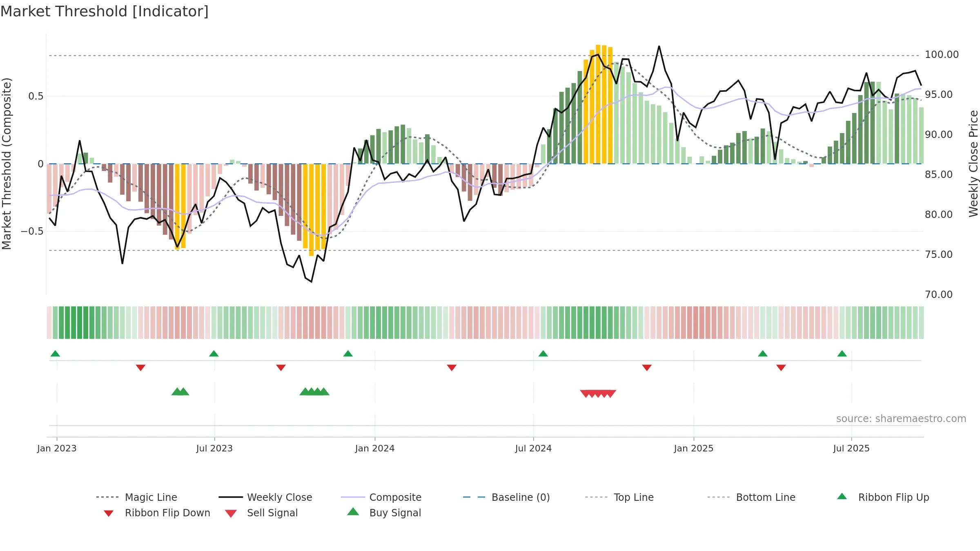The height and width of the screenshot is (551, 980).
Task: Click the 0.5 left axis tick label
Action: [x=36, y=96]
